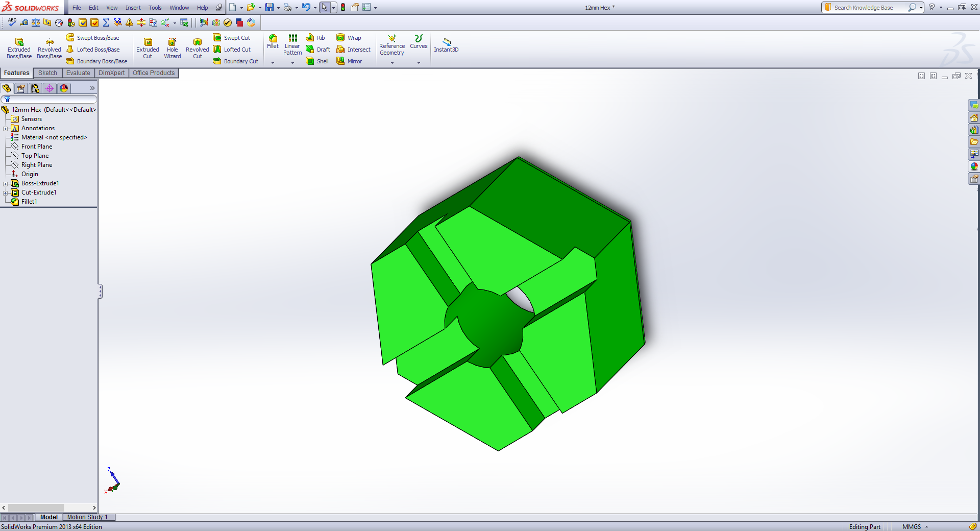Image resolution: width=980 pixels, height=531 pixels.
Task: Toggle the DisplayManager appearance tab
Action: (64, 88)
